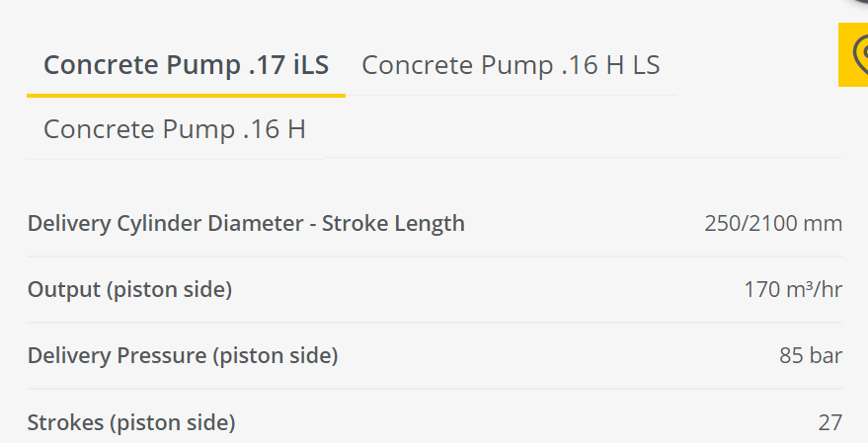Image resolution: width=868 pixels, height=443 pixels.
Task: Click divider line below the Delivery Pressure row
Action: [434, 389]
